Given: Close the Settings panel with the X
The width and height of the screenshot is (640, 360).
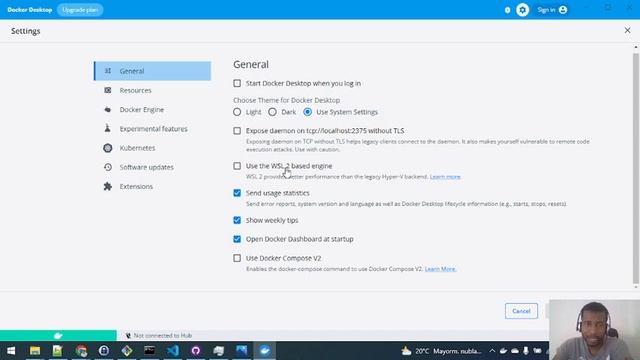Looking at the screenshot, I should (627, 31).
